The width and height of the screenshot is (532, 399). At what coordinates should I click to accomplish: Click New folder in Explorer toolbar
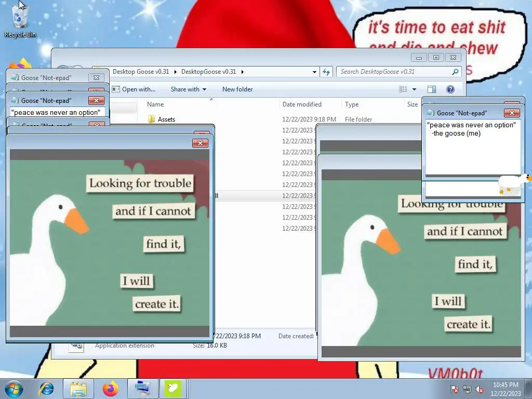pos(237,89)
